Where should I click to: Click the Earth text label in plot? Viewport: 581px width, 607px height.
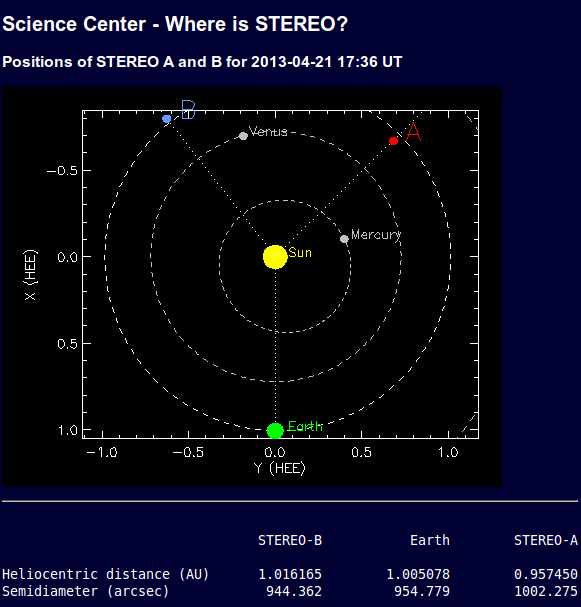point(305,426)
